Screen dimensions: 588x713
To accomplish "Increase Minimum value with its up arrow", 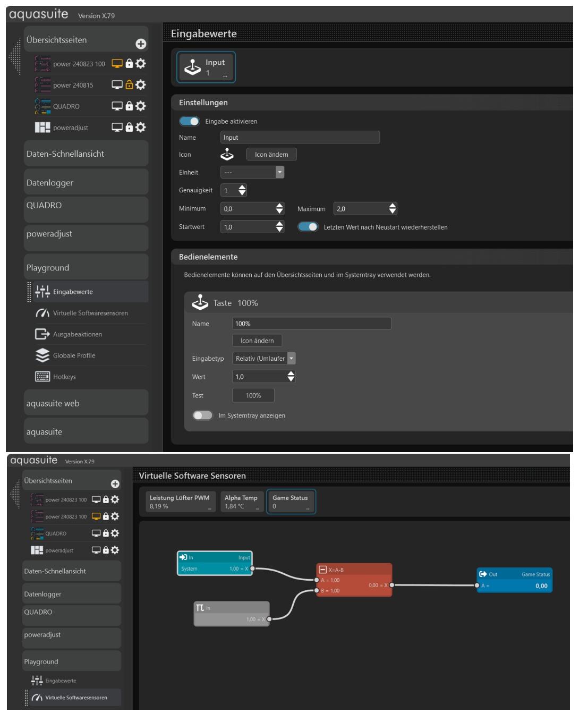I will (280, 206).
